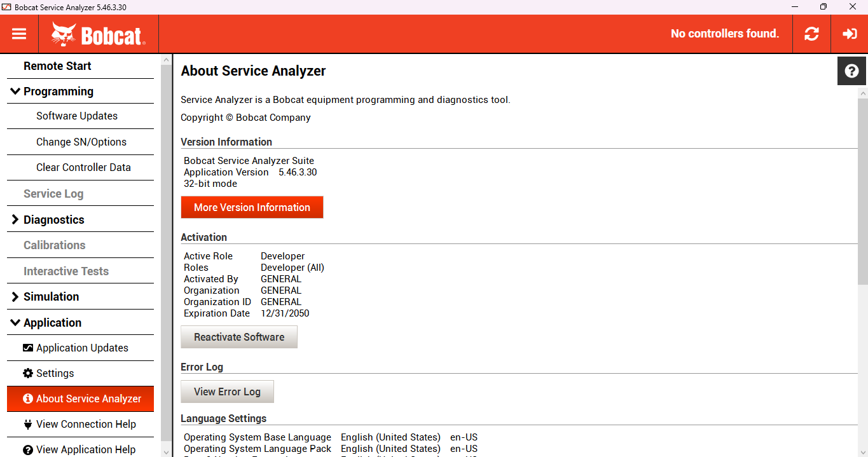The height and width of the screenshot is (457, 868).
Task: Expand the Simulation section
Action: pyautogui.click(x=15, y=296)
